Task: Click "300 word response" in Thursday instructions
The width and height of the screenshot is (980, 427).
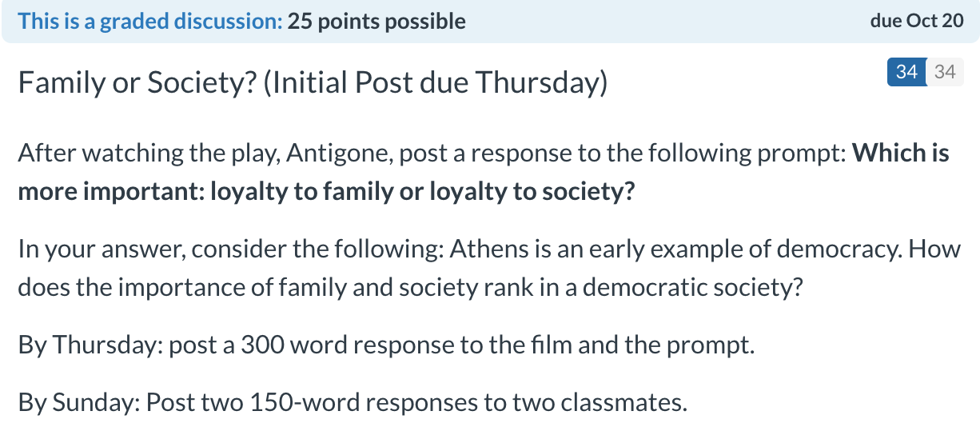Action: point(344,346)
